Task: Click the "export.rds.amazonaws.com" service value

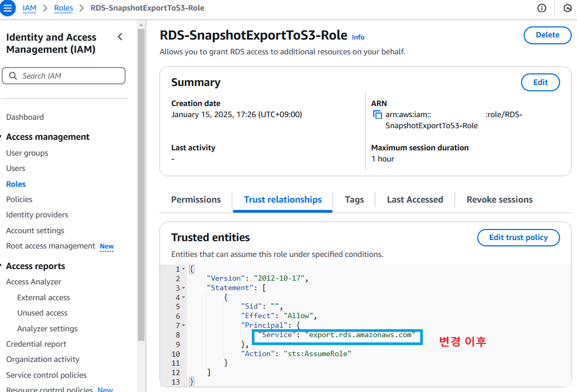Action: point(360,335)
